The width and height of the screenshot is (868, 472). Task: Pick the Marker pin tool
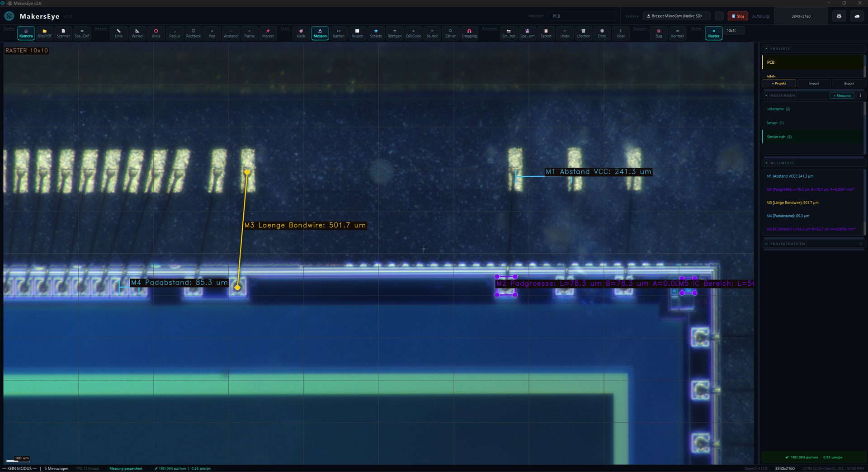coord(268,33)
